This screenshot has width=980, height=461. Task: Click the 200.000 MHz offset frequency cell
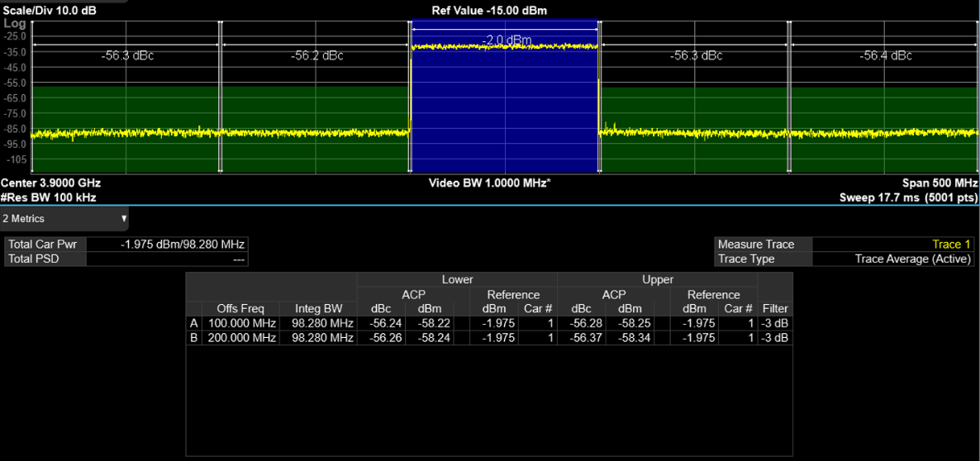241,338
